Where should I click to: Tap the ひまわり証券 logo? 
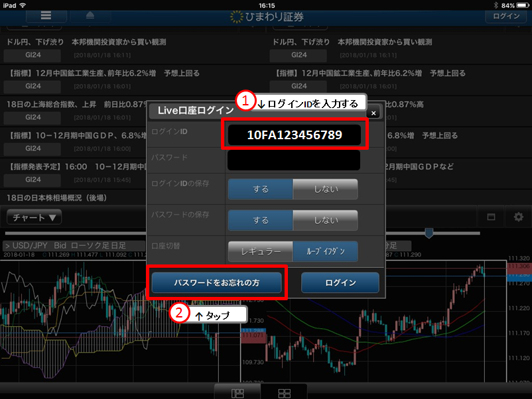[267, 17]
